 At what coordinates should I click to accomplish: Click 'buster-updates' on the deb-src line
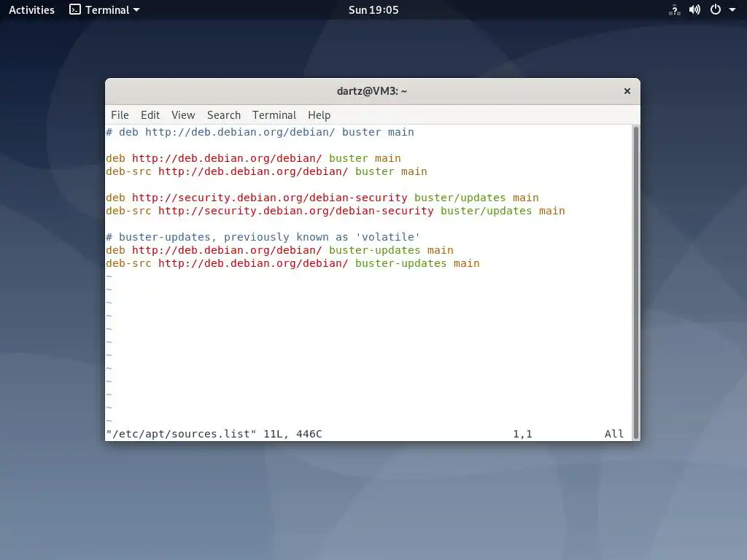[x=400, y=263]
